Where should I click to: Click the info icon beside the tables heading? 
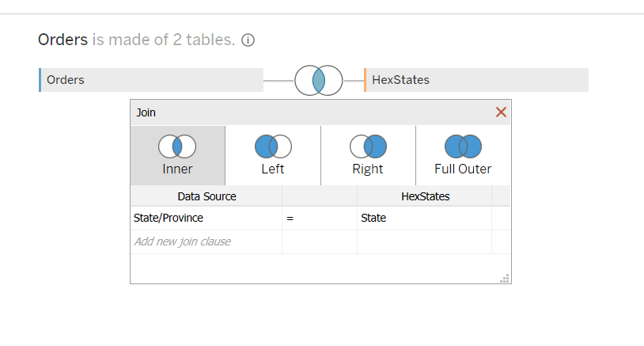(x=248, y=40)
